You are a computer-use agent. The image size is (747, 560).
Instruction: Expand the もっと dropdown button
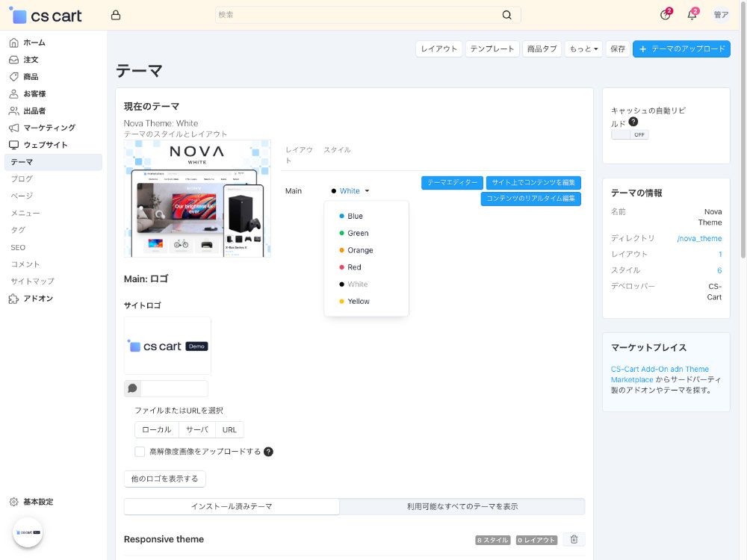(583, 49)
